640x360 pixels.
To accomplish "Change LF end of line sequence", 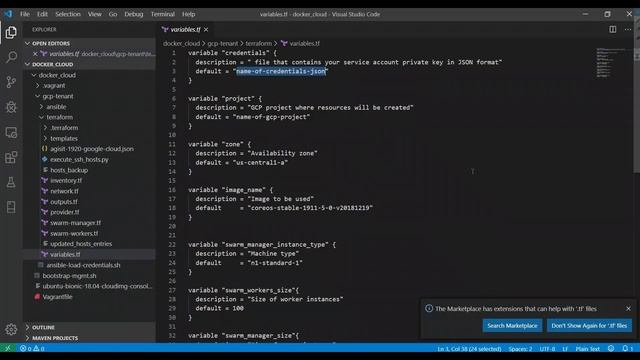I will (565, 349).
